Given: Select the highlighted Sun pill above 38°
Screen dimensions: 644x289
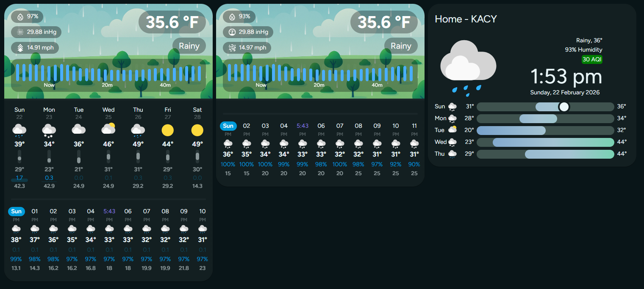Looking at the screenshot, I should pyautogui.click(x=17, y=211).
